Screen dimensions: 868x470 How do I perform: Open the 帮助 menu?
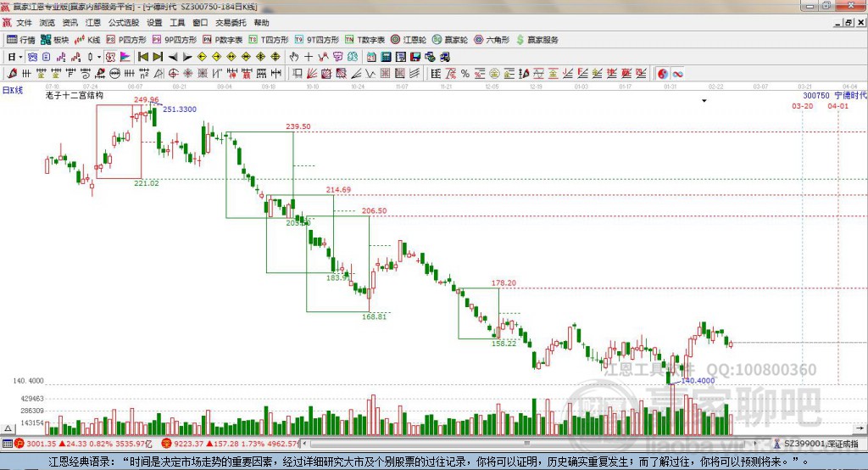coord(261,23)
